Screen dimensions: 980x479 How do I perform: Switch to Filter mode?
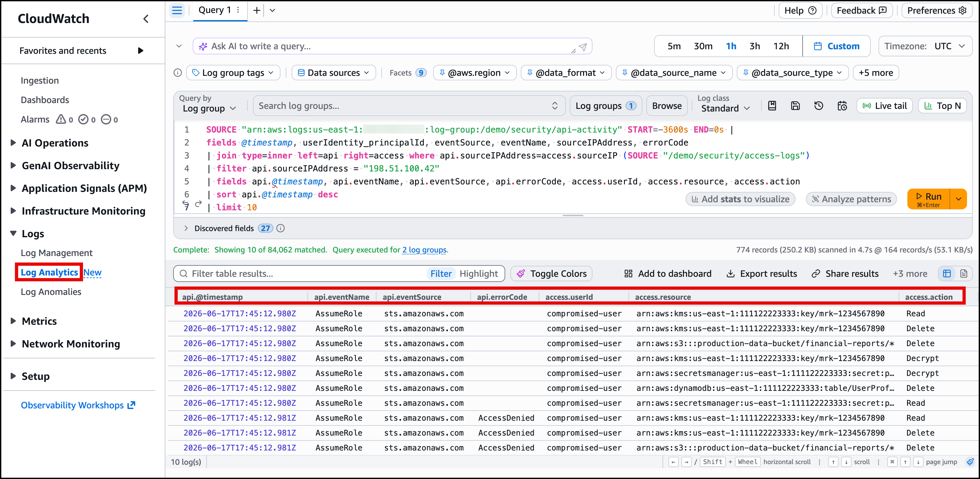(441, 273)
